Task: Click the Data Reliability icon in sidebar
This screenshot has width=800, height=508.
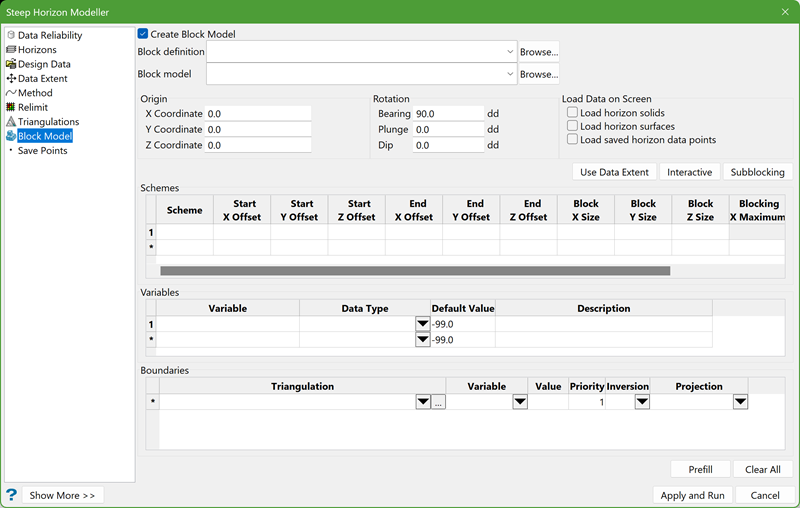Action: coord(11,35)
